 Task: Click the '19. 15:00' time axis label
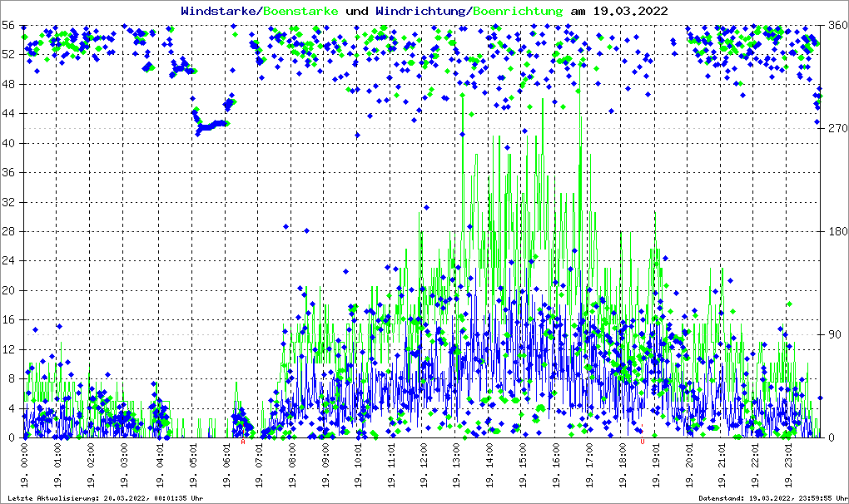point(524,465)
